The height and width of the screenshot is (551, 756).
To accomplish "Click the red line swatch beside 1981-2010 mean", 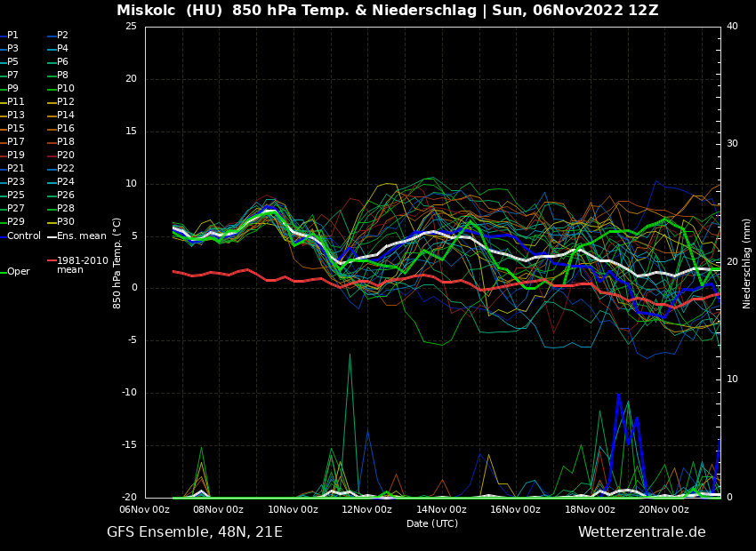I will pyautogui.click(x=52, y=261).
